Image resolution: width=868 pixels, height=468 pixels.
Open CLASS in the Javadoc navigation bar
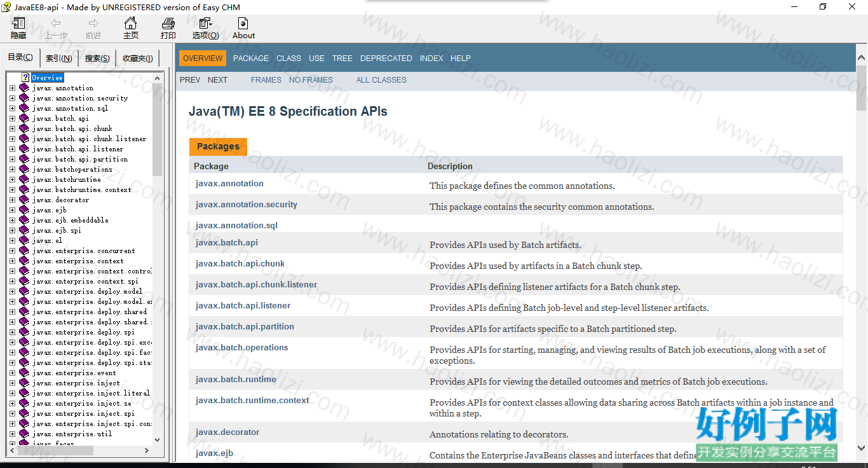[288, 58]
